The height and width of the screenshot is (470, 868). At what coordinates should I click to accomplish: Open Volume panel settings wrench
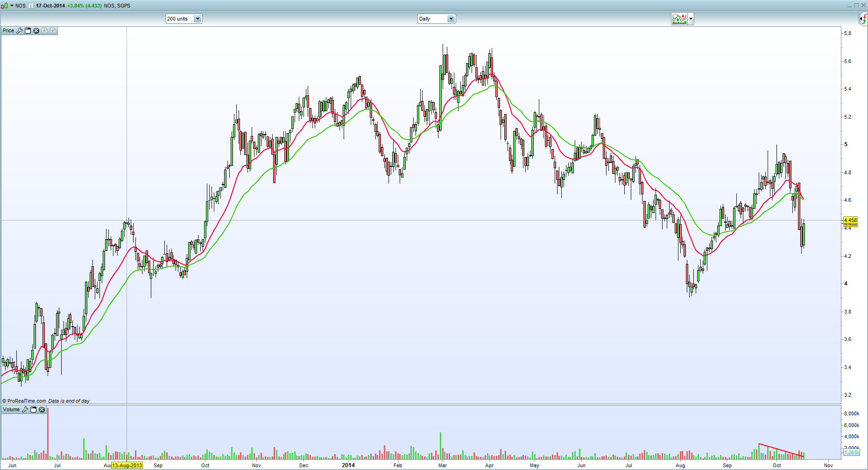click(25, 409)
